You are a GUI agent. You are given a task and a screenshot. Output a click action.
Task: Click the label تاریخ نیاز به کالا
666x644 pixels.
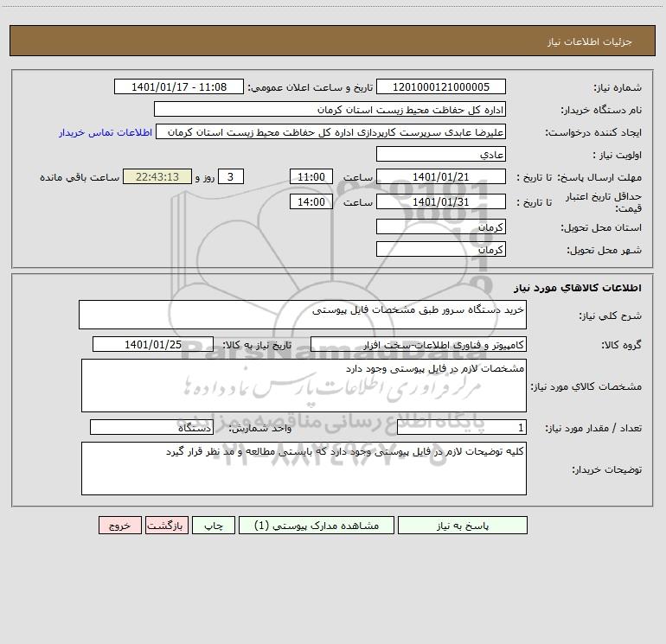pos(257,345)
